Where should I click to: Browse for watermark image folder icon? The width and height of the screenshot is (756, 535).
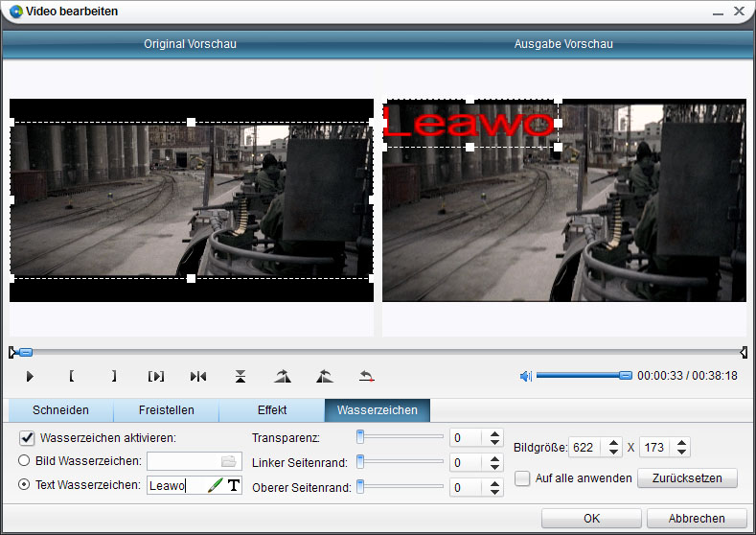228,461
